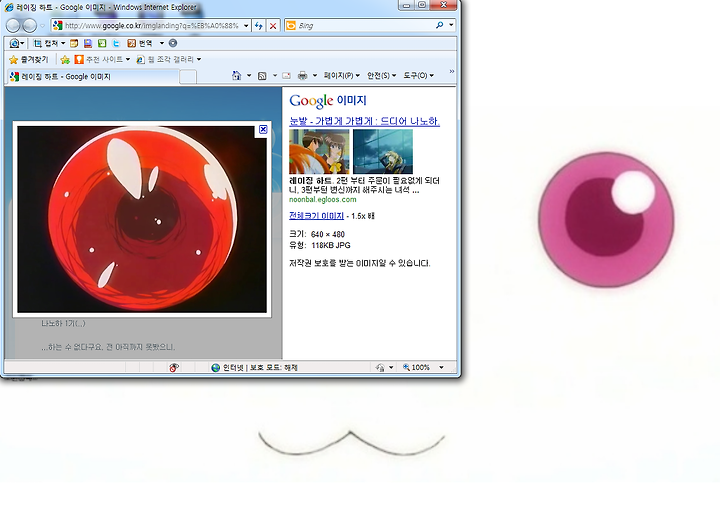Expand the 번역 dropdown arrow
Viewport: 720px width, 513px height.
coord(162,43)
